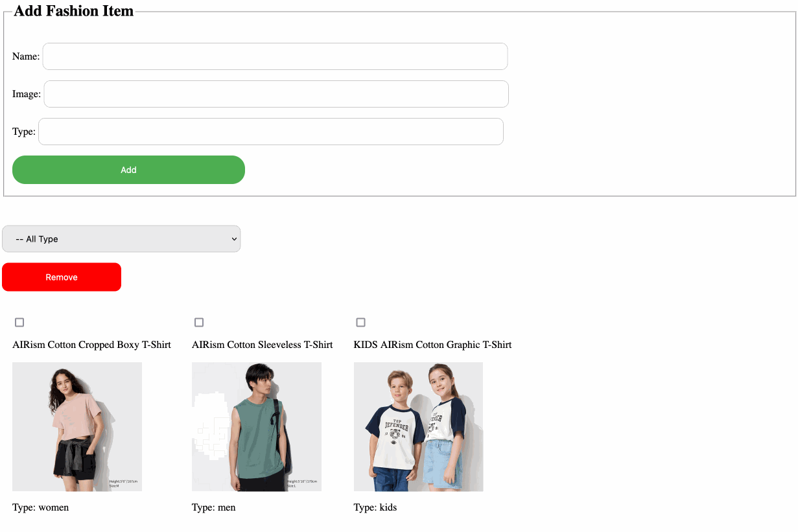Click the "Type: women" label
The image size is (798, 532).
(x=40, y=507)
